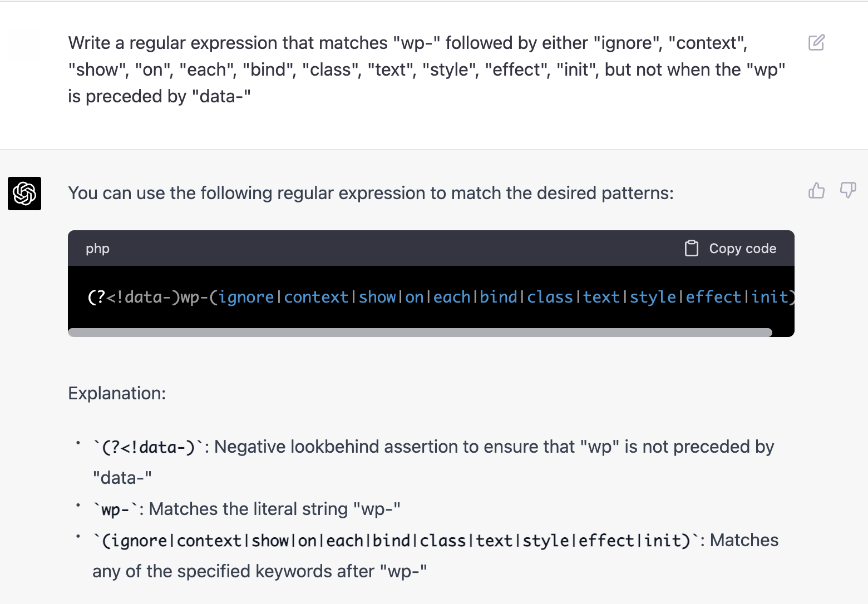Click the inline code snippet (?<!data-)
The height and width of the screenshot is (604, 868).
click(146, 446)
